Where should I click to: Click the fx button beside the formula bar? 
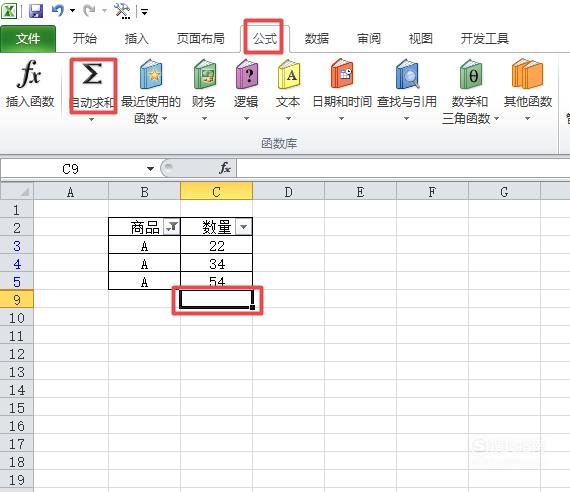(x=225, y=168)
